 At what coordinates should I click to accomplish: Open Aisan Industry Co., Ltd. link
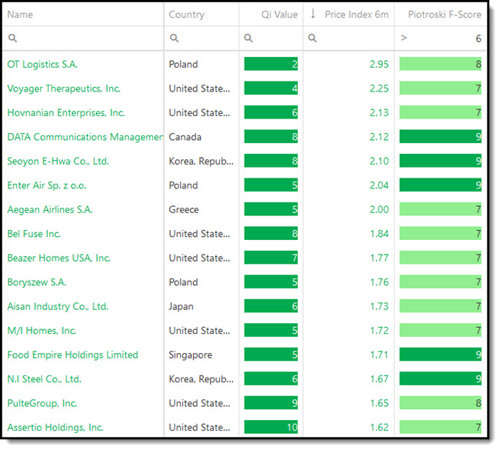click(x=58, y=306)
